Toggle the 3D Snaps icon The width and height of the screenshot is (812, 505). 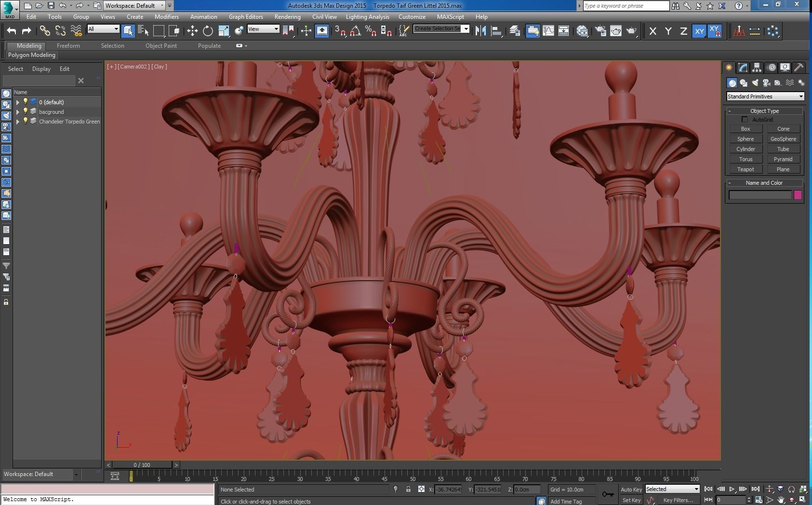(x=340, y=31)
